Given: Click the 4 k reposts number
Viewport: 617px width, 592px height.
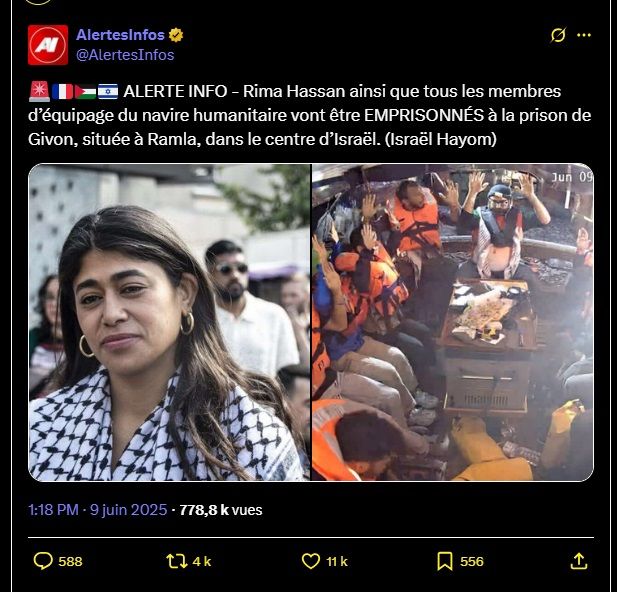Looking at the screenshot, I should tap(202, 561).
